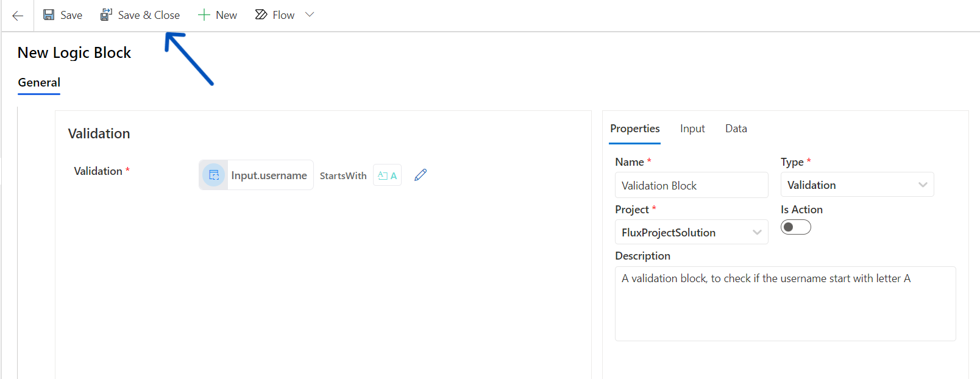Click the Save disk icon
The height and width of the screenshot is (379, 980).
pyautogui.click(x=49, y=15)
